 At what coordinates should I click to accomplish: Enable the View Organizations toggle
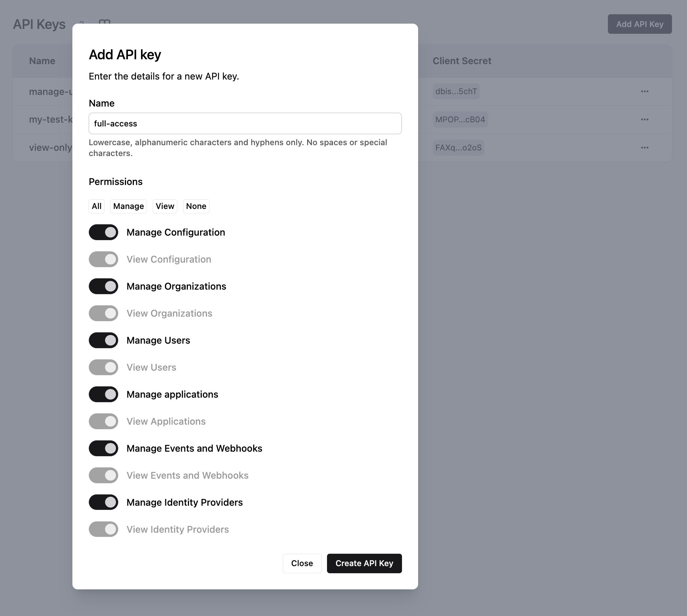pyautogui.click(x=103, y=313)
